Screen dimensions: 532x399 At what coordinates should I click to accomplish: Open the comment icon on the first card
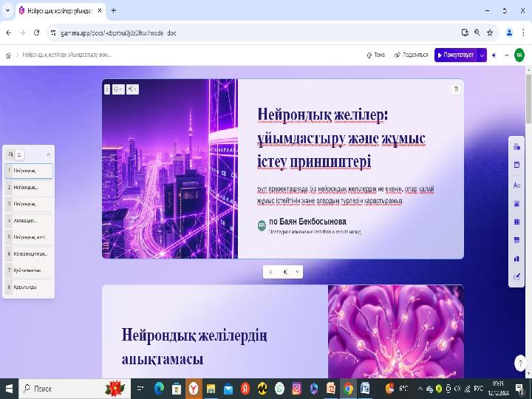click(x=456, y=89)
